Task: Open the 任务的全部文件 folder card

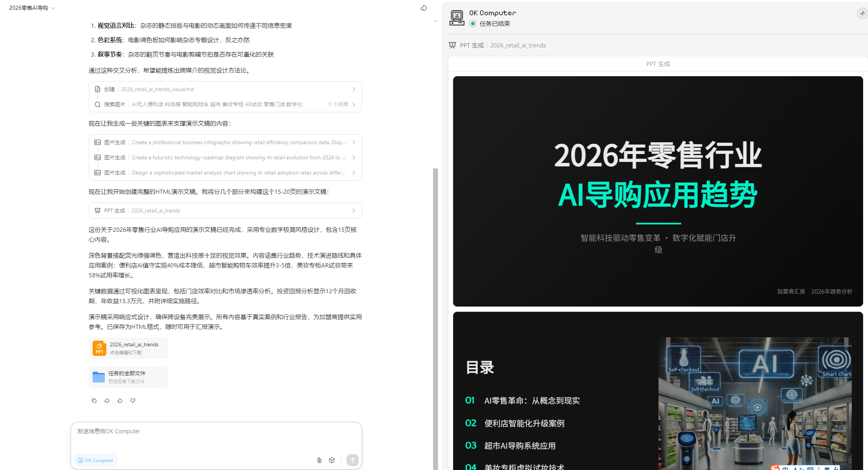Action: pos(128,377)
